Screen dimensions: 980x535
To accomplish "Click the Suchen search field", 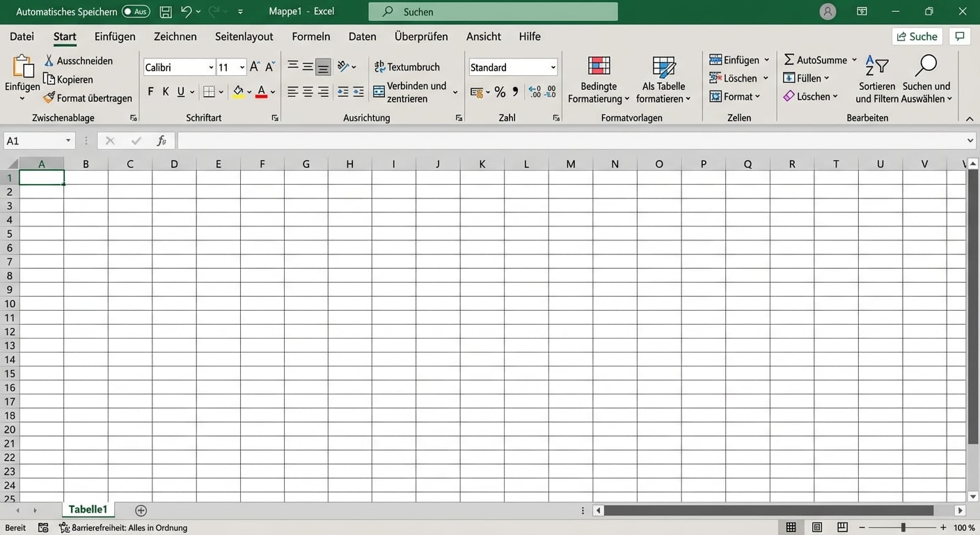I will point(493,12).
